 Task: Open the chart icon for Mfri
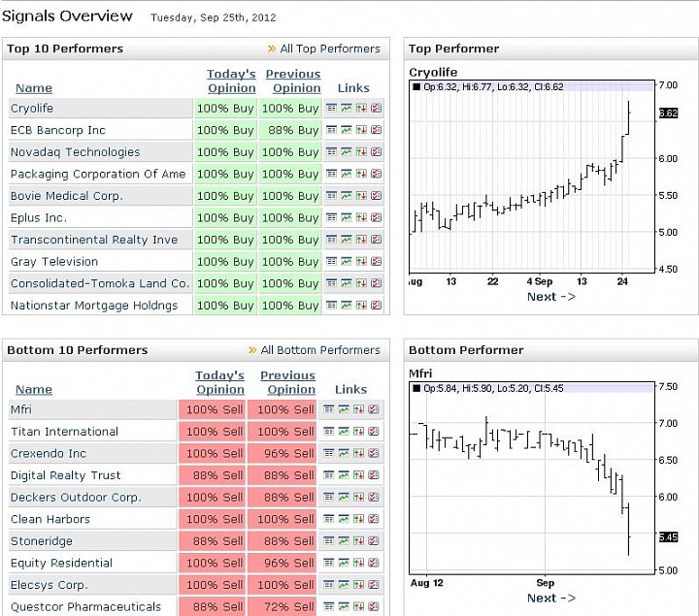344,408
